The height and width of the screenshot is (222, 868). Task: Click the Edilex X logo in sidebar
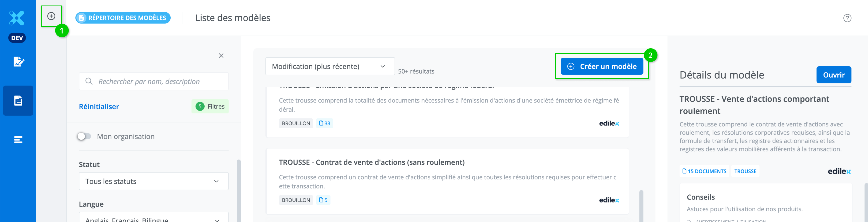17,18
